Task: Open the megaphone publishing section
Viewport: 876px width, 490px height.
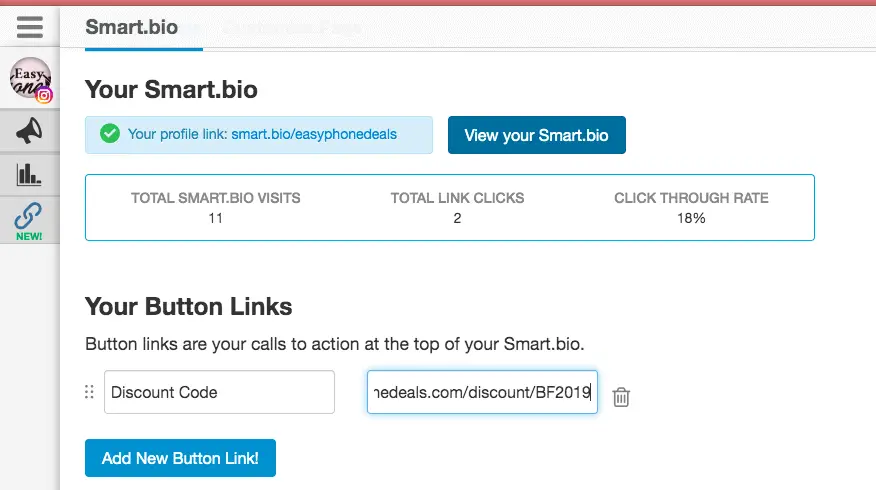Action: click(x=29, y=131)
